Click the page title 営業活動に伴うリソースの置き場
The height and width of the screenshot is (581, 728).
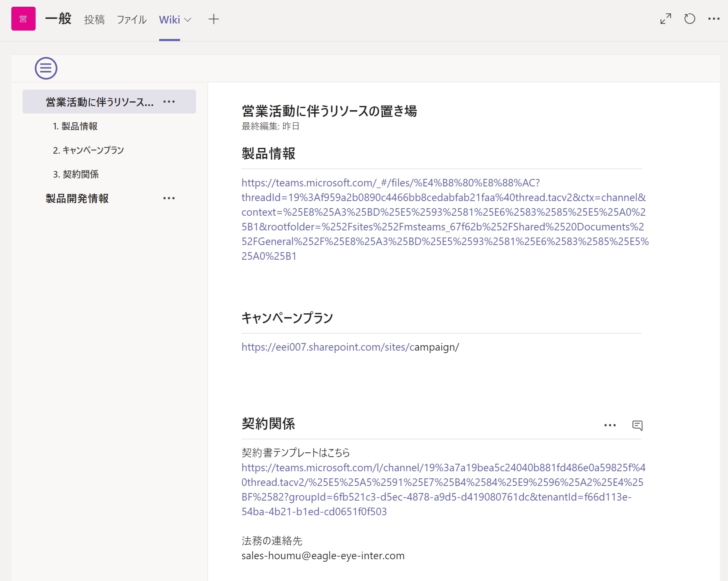pyautogui.click(x=329, y=111)
